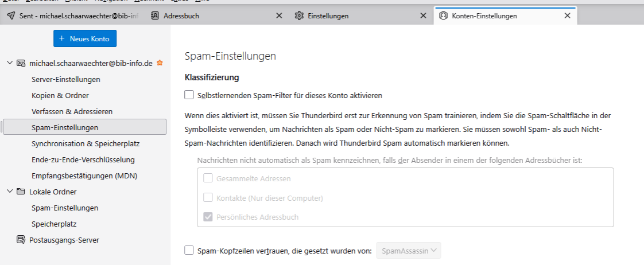Collapse the Lokale Ordner tree section
This screenshot has width=644, height=265.
10,192
